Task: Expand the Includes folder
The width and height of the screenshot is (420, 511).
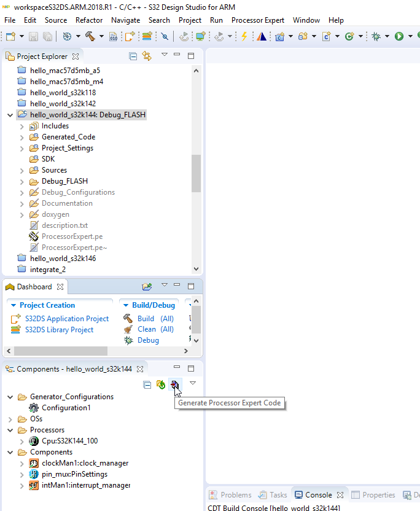Action: click(22, 127)
